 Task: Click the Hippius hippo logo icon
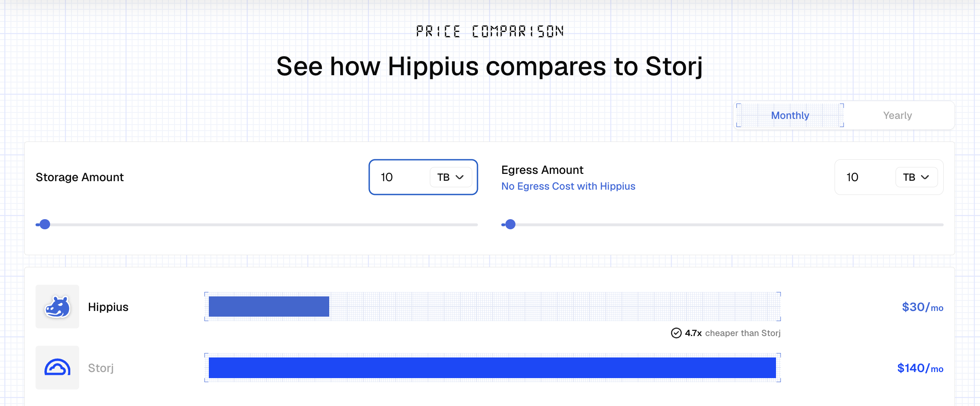57,307
